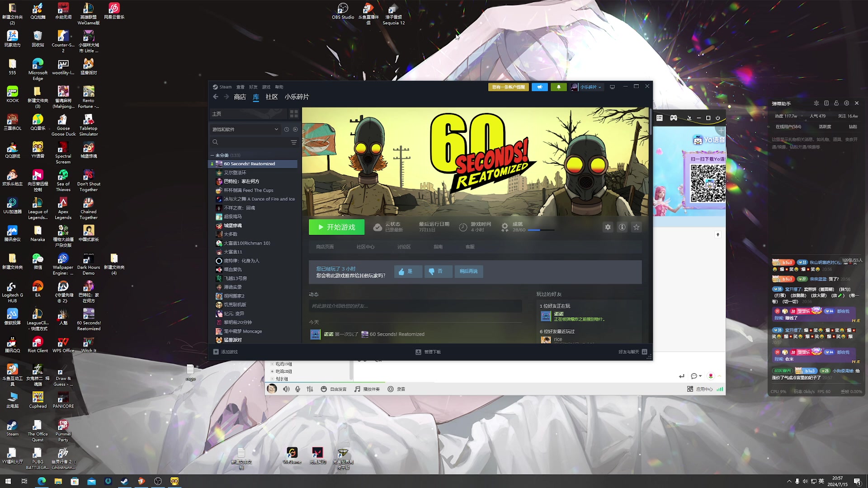Open Steam announcements megaphone icon
868x488 pixels.
(540, 87)
